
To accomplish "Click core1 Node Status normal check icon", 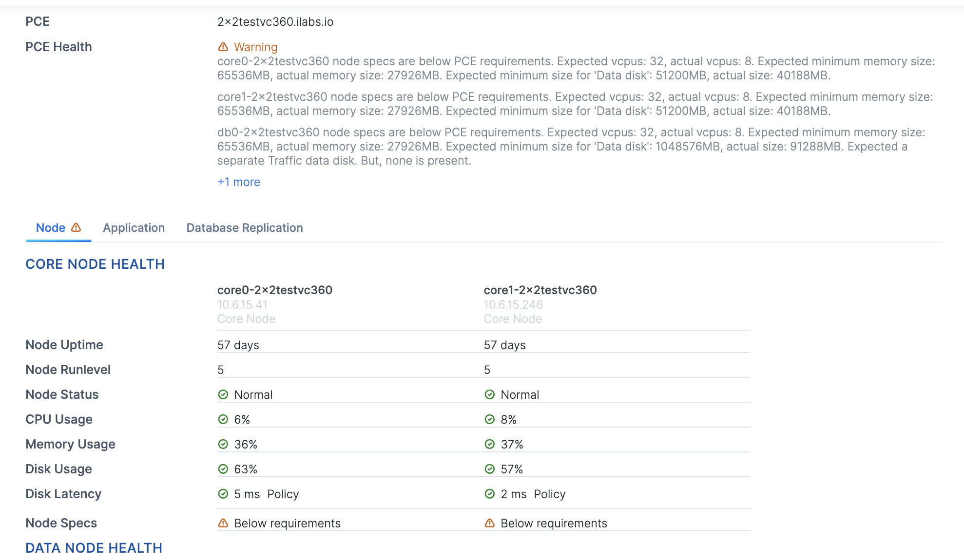I will 490,394.
